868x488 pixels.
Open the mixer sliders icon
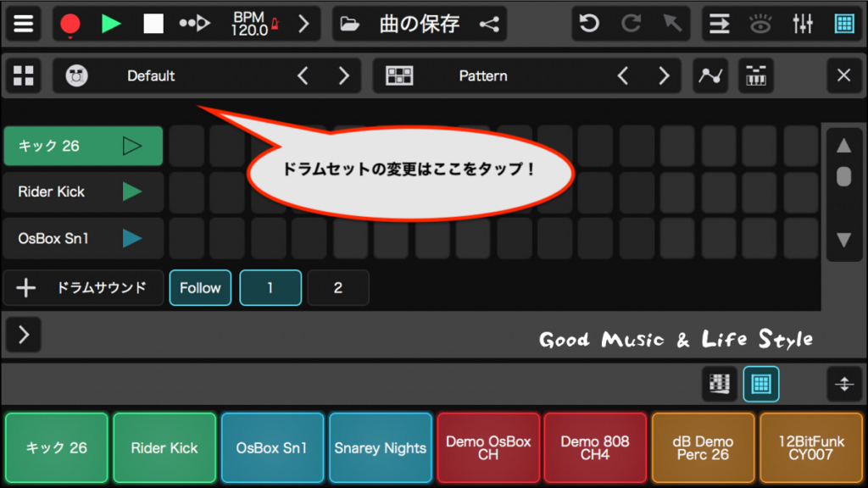pos(802,24)
